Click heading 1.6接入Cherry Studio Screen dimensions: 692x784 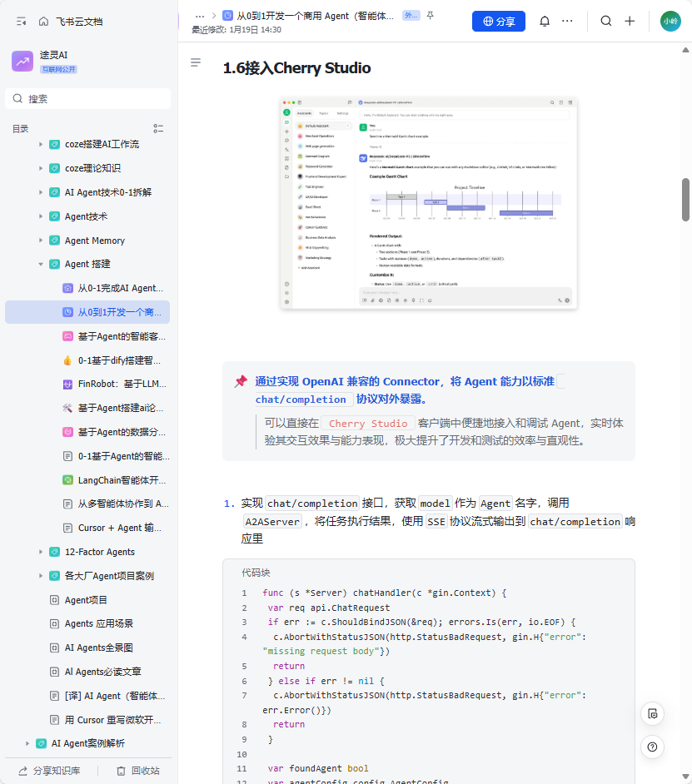coord(296,68)
